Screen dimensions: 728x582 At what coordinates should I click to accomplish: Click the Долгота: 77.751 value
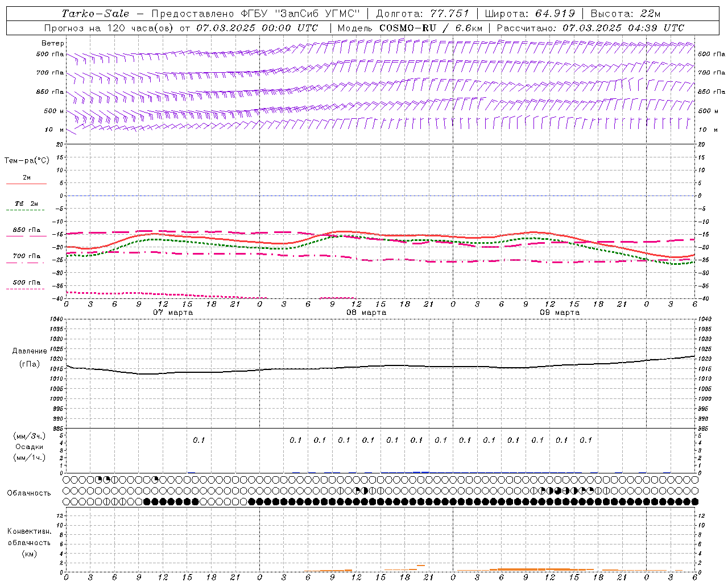click(x=423, y=14)
